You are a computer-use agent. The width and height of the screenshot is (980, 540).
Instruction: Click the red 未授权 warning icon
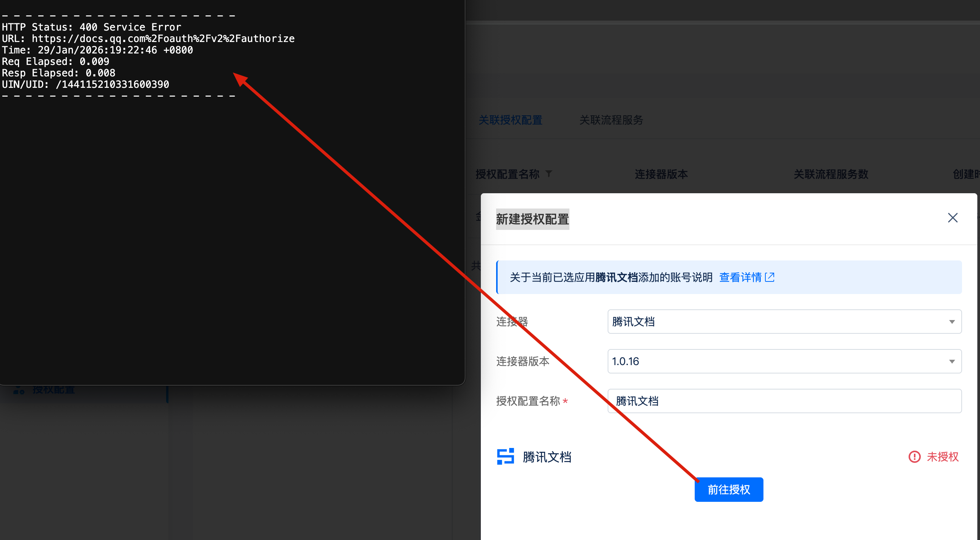914,457
